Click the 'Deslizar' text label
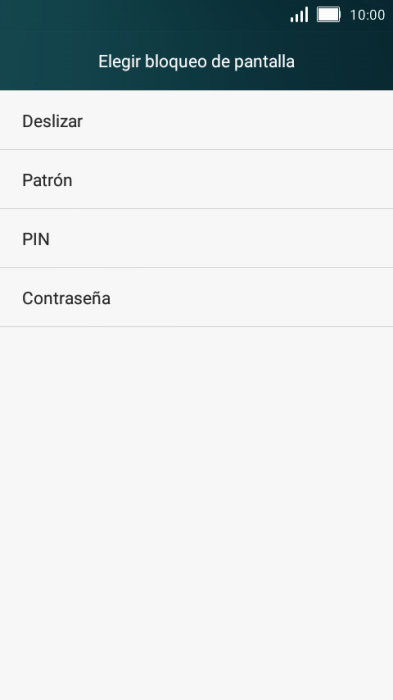This screenshot has height=700, width=393. pos(52,121)
